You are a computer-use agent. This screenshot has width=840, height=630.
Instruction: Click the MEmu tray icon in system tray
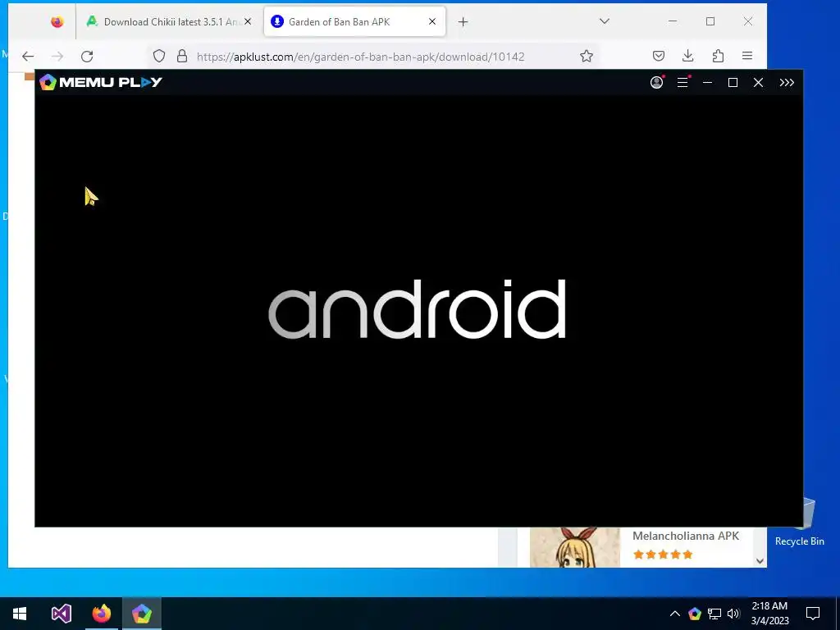pyautogui.click(x=694, y=614)
